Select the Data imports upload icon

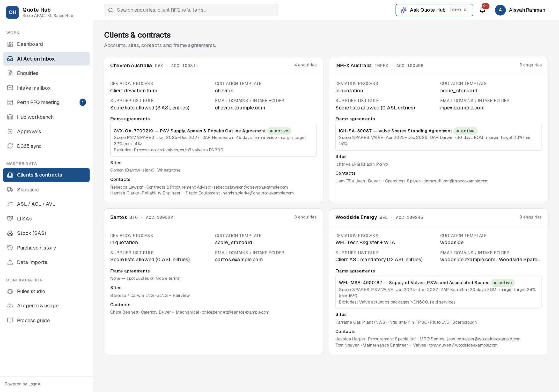point(10,262)
